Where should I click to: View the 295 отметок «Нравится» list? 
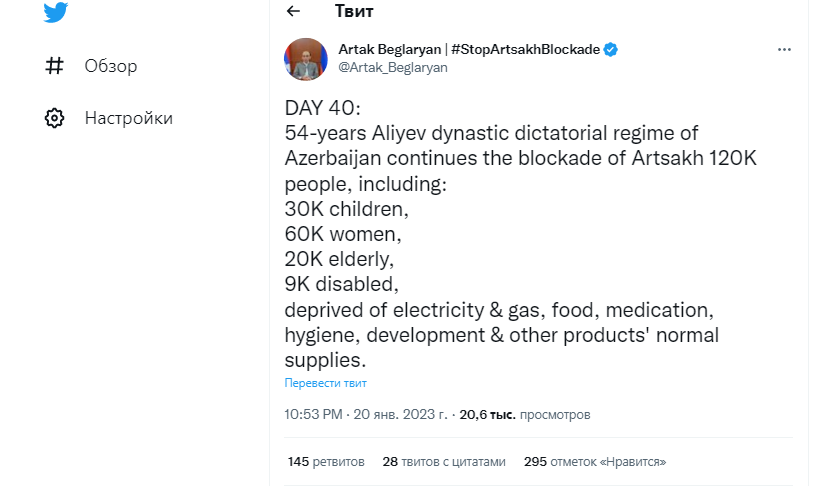pos(594,461)
